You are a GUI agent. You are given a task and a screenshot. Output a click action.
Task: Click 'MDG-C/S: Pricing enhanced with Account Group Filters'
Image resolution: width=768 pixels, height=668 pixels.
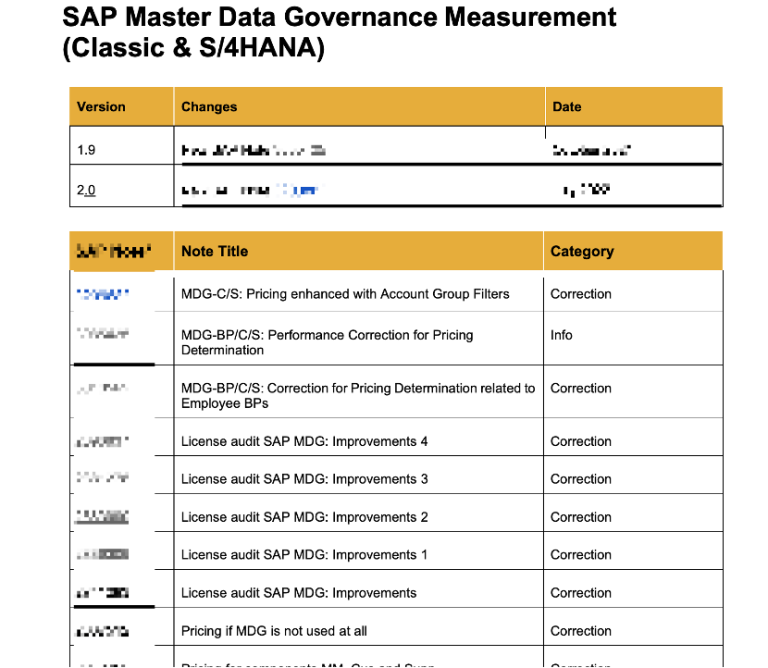[x=345, y=294]
